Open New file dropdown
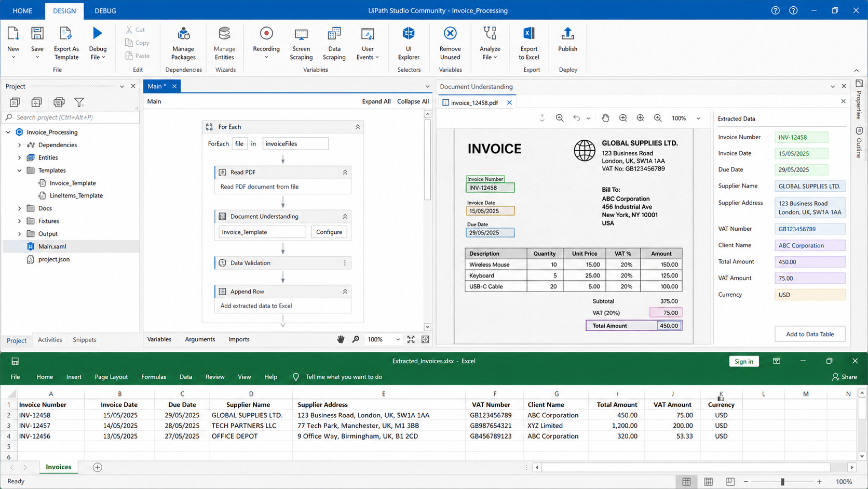This screenshot has height=489, width=868. tap(13, 57)
